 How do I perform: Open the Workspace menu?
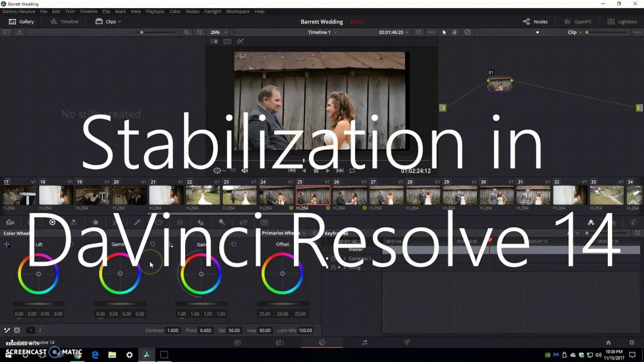click(237, 11)
